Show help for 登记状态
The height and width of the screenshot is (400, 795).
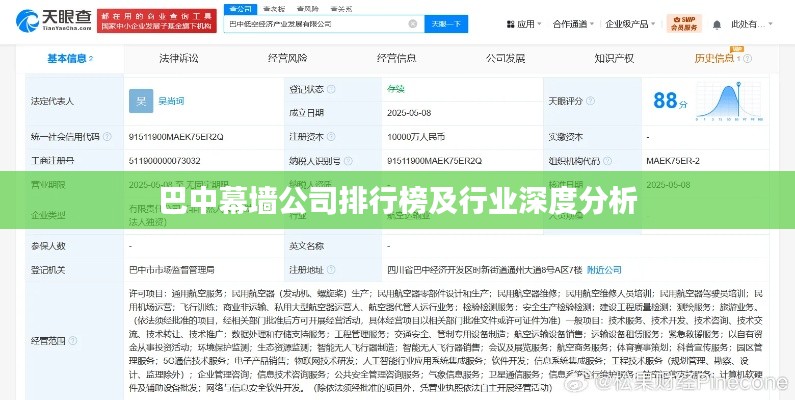point(331,89)
